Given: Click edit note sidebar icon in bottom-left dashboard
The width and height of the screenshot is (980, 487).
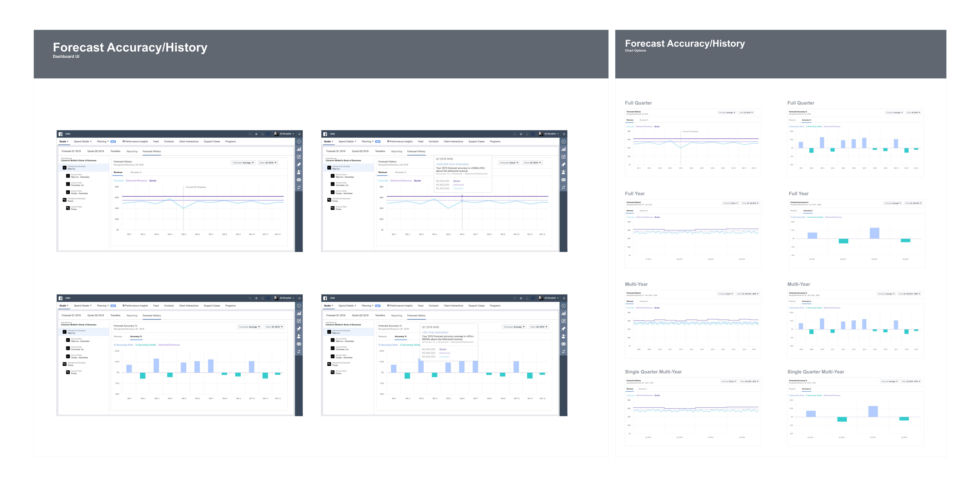Looking at the screenshot, I should (x=299, y=321).
